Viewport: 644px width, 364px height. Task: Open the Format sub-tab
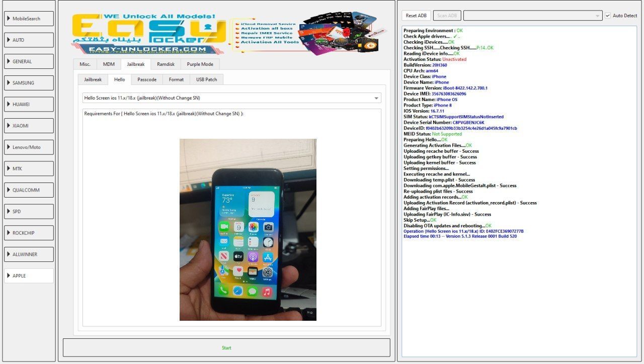point(176,79)
